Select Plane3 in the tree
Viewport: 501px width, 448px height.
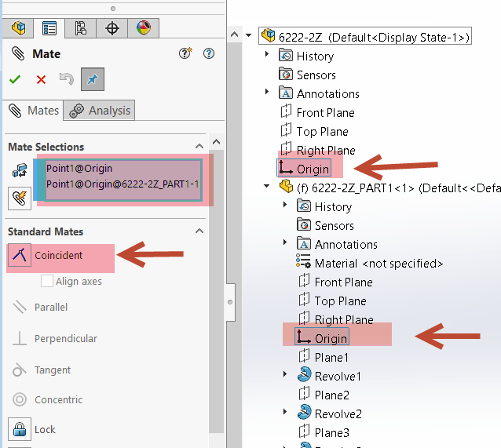click(324, 432)
